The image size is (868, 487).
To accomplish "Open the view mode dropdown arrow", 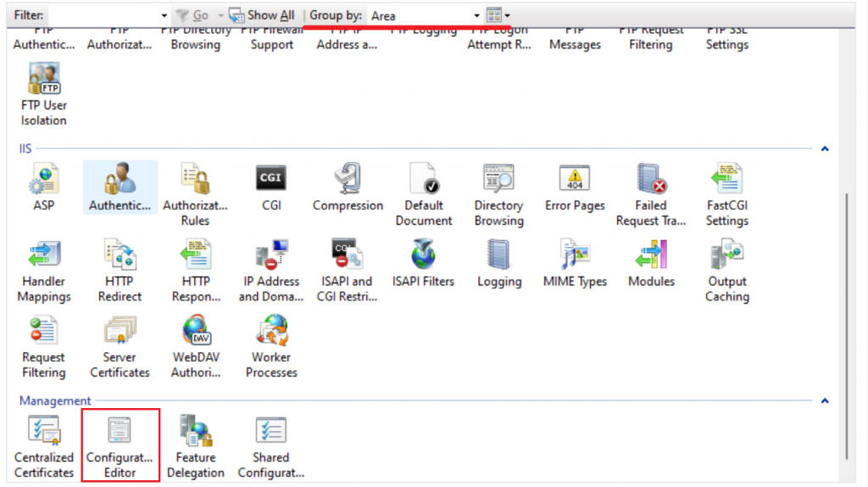I will tap(508, 15).
